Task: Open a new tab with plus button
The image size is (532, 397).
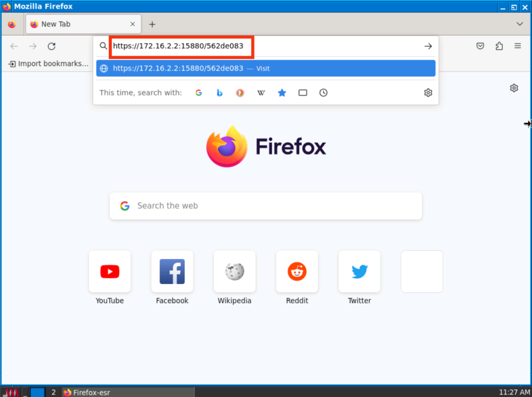Action: click(x=152, y=24)
